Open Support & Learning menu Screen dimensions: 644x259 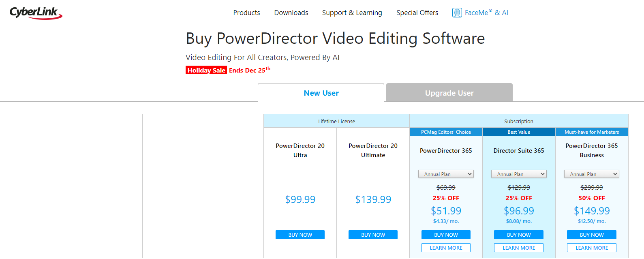coord(352,13)
